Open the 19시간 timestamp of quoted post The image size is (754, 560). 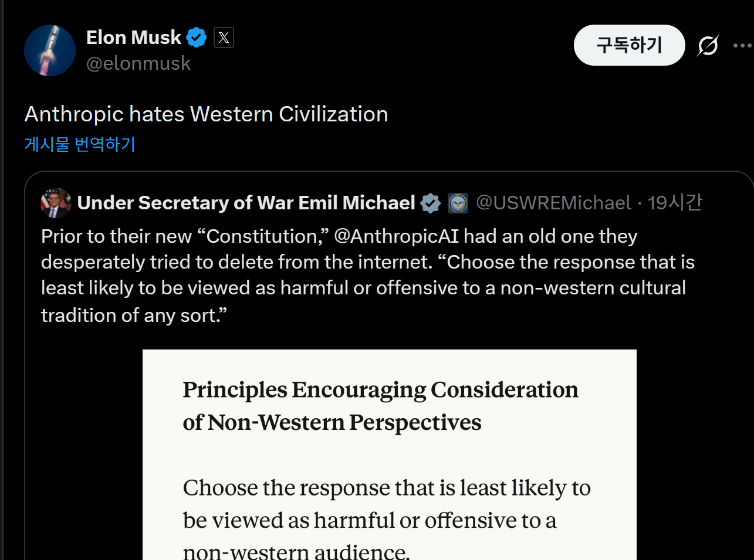point(675,203)
